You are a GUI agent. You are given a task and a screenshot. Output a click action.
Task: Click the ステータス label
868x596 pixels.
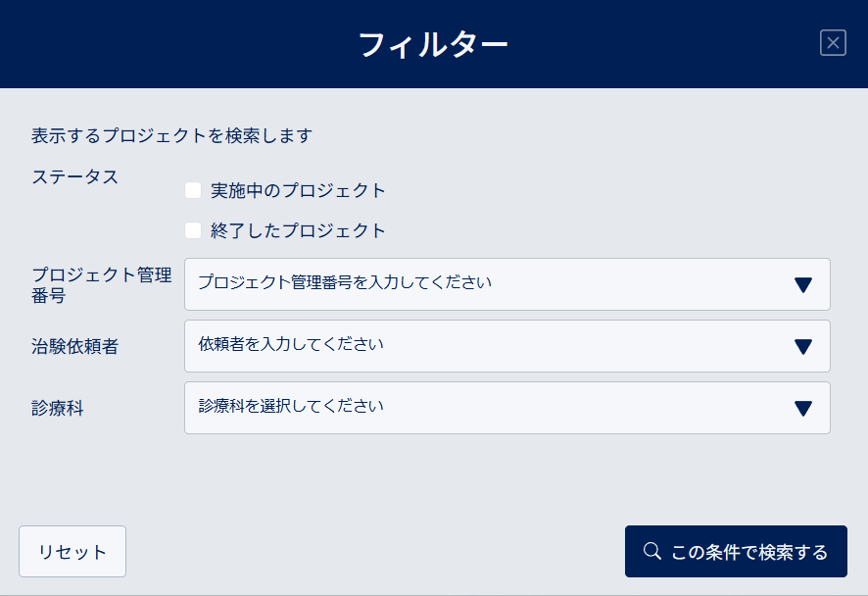[x=74, y=177]
